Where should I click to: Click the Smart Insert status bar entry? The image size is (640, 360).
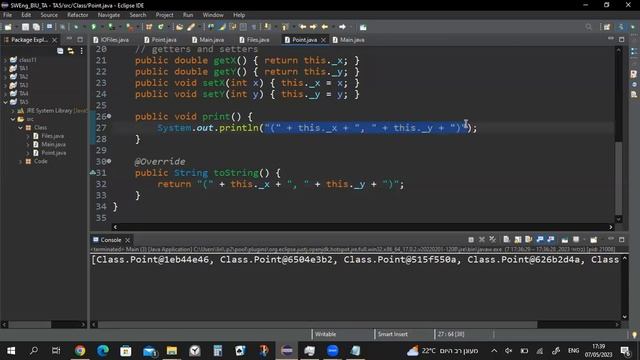pyautogui.click(x=392, y=334)
